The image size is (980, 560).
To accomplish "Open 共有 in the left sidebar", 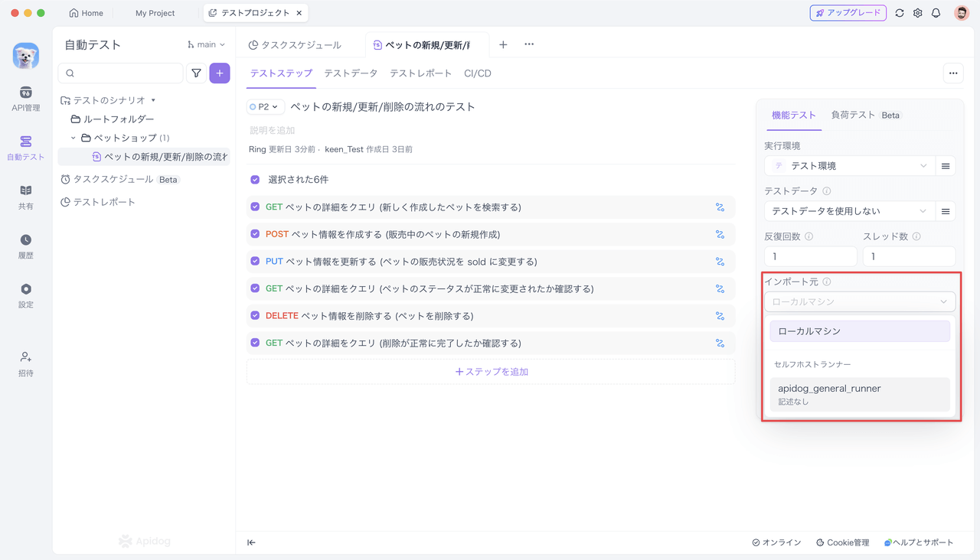I will point(26,197).
